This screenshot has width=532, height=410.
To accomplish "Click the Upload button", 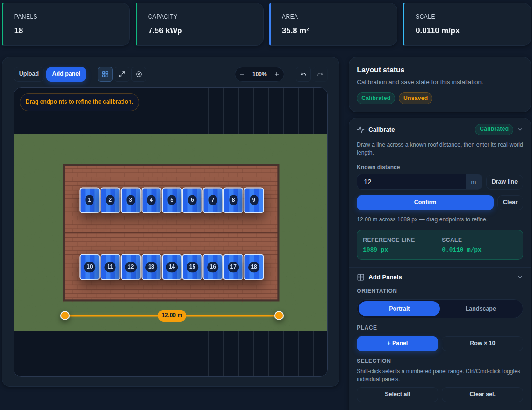I will coord(29,74).
